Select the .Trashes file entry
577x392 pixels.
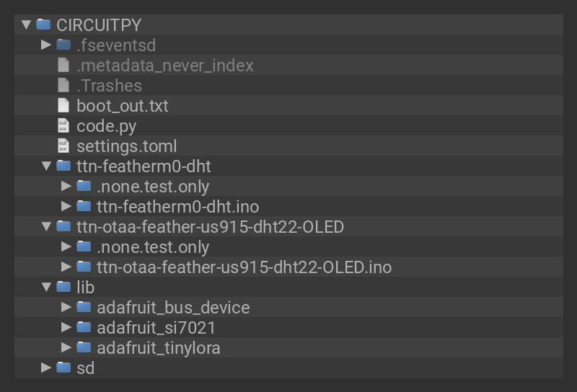[109, 85]
